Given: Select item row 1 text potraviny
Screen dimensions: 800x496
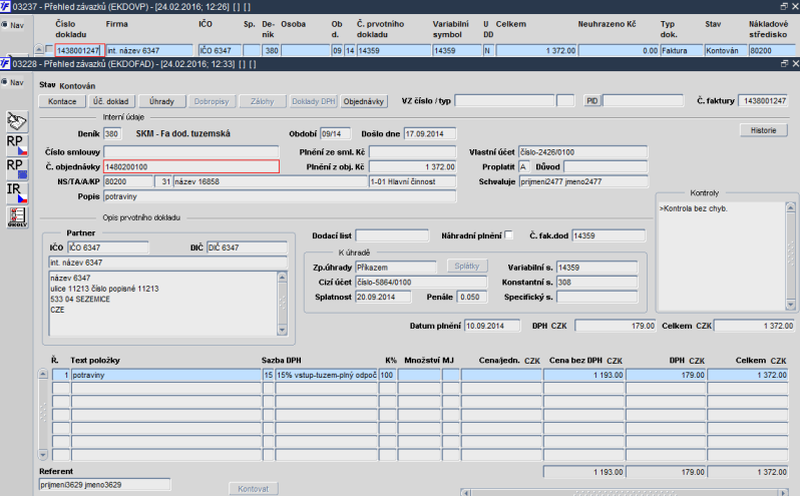Looking at the screenshot, I should tap(166, 375).
